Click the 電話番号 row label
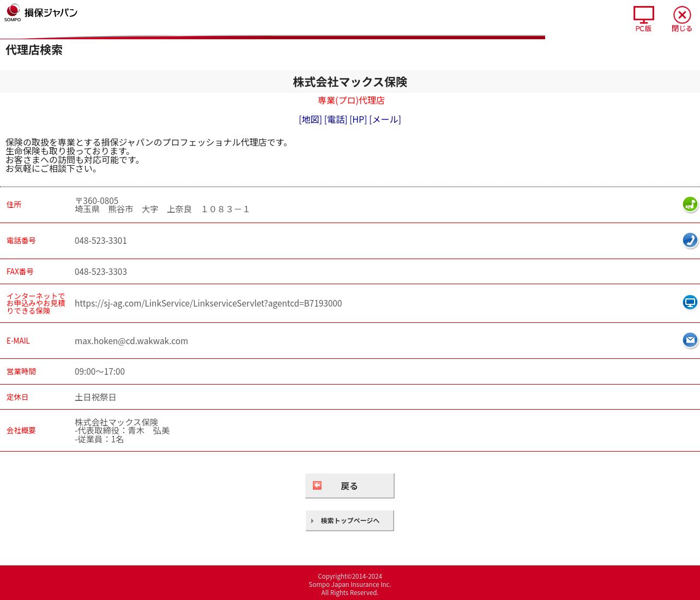The image size is (700, 600). click(x=21, y=241)
